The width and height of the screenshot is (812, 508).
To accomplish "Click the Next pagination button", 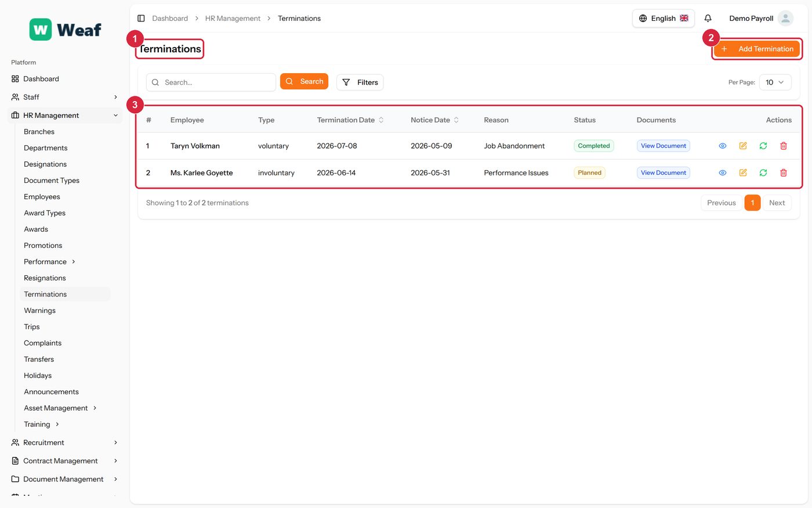I will [777, 203].
